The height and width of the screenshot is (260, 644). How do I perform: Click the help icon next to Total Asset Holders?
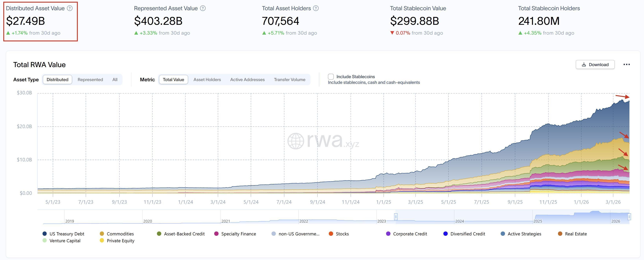point(316,8)
